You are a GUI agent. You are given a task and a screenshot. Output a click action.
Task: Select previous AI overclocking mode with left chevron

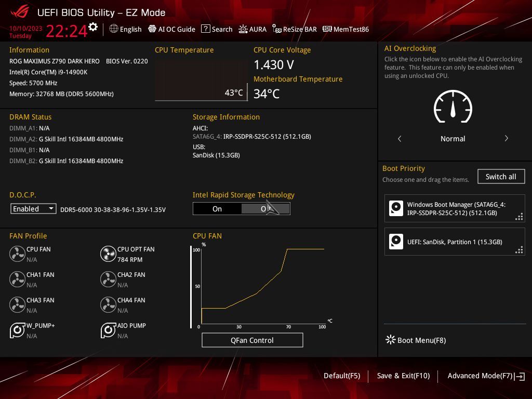click(400, 138)
